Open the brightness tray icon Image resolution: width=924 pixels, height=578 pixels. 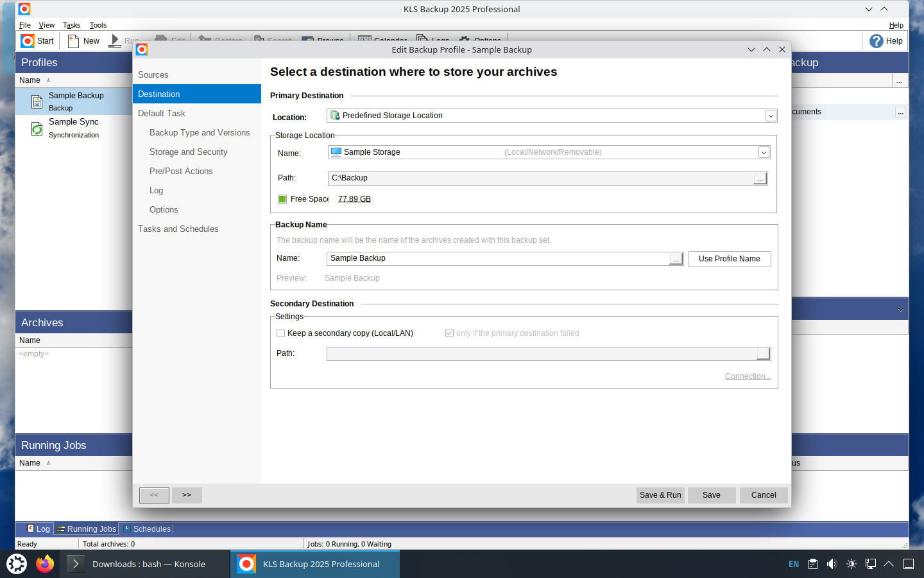[x=851, y=564]
